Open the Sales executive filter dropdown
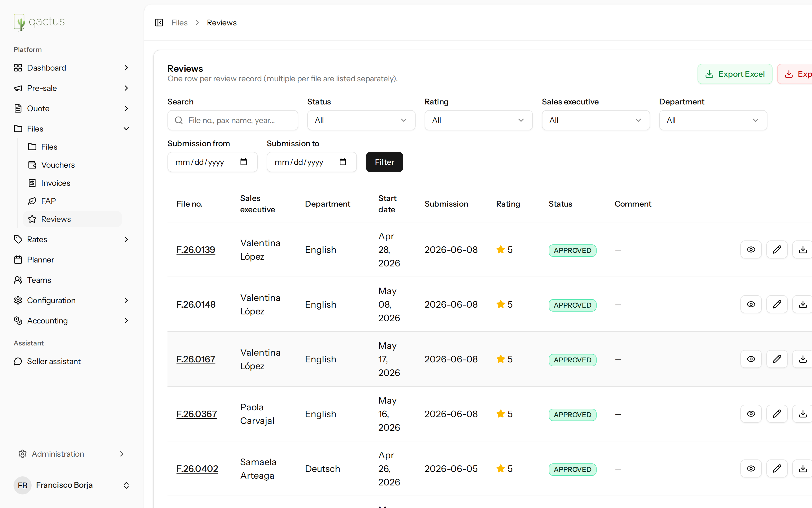Viewport: 812px width, 508px height. click(x=595, y=120)
